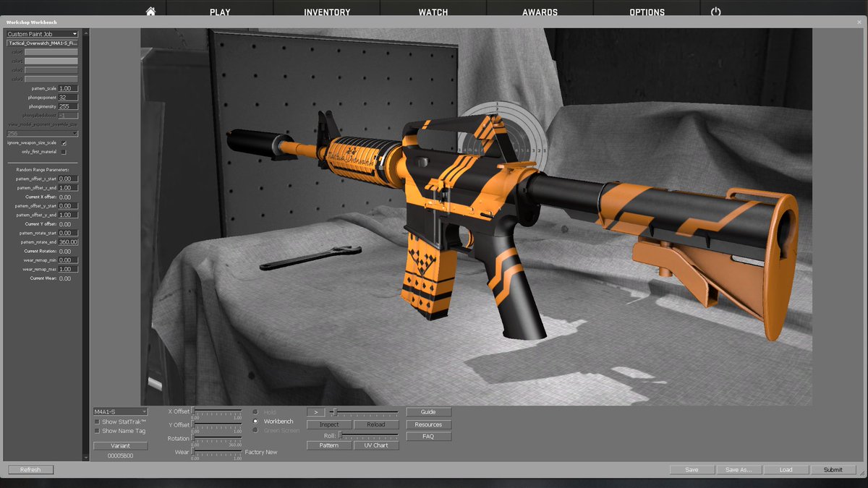This screenshot has width=868, height=488.
Task: Click the Y Offset slider
Action: point(216,425)
